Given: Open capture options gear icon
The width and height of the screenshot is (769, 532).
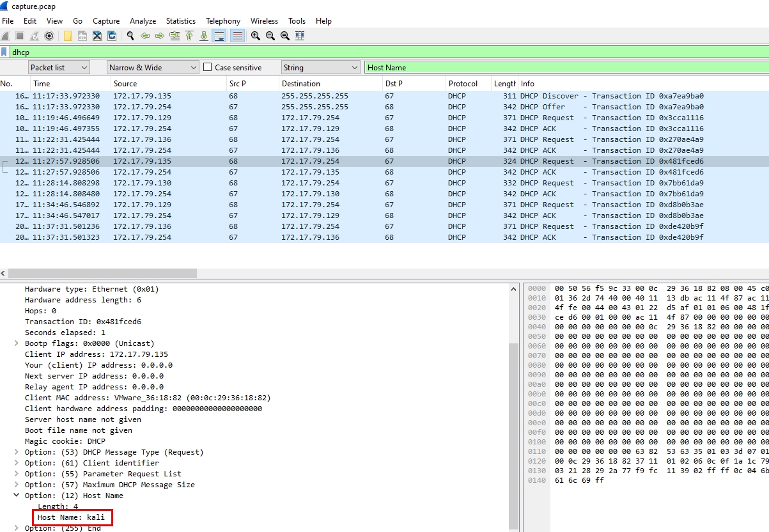Looking at the screenshot, I should 49,36.
